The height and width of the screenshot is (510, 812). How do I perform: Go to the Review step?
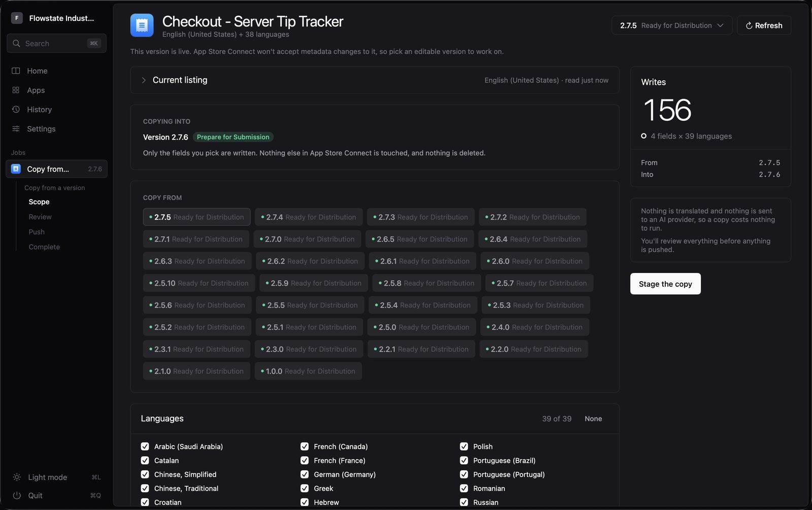[x=40, y=217]
